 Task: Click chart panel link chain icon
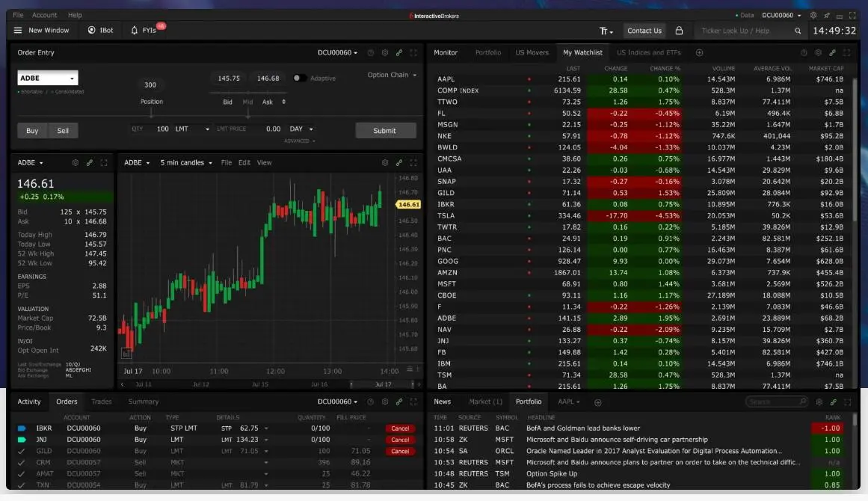pyautogui.click(x=399, y=163)
